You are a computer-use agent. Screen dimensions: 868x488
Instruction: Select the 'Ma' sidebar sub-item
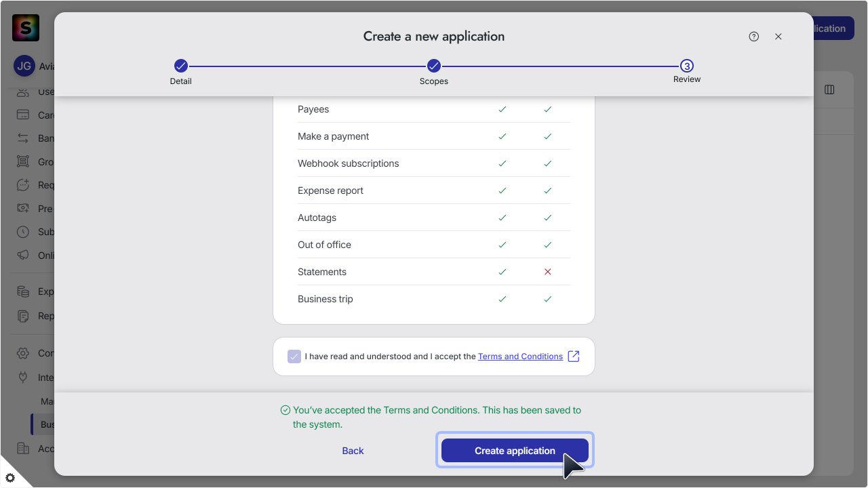[47, 402]
